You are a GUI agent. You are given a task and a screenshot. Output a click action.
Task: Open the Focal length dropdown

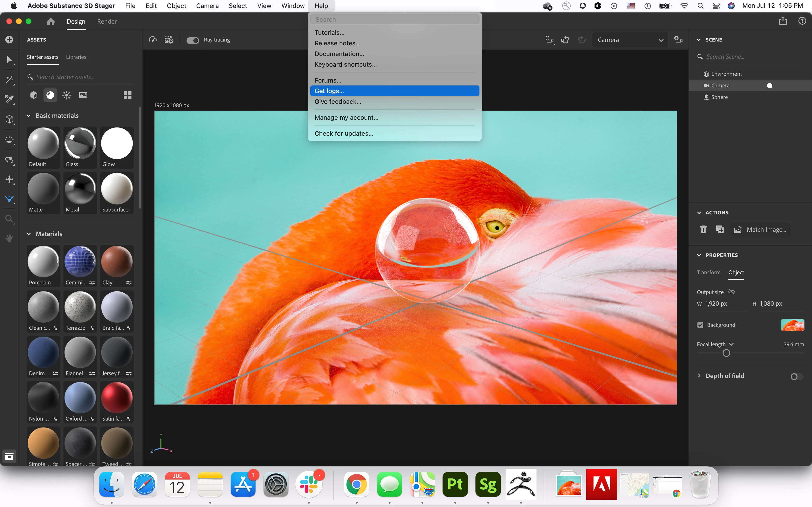(x=732, y=344)
